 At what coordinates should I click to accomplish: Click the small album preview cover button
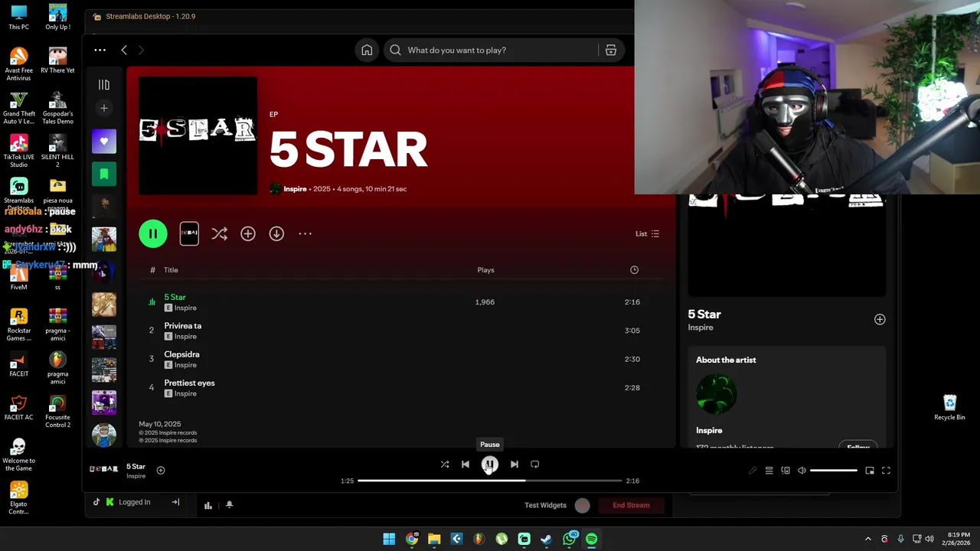point(189,234)
